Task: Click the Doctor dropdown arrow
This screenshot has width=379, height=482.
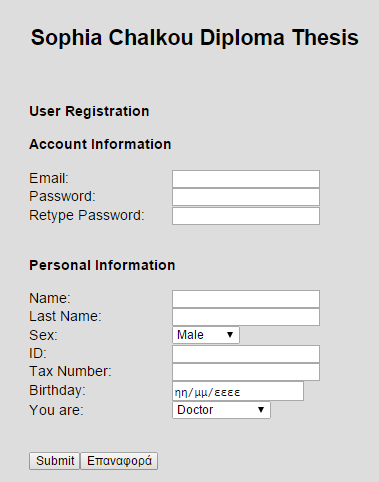Action: [261, 410]
